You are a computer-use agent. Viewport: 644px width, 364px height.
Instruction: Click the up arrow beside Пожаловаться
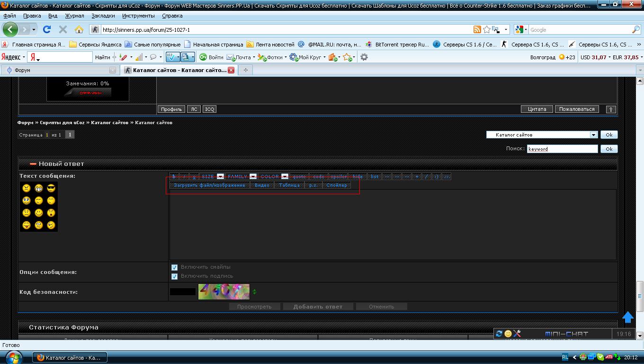611,109
